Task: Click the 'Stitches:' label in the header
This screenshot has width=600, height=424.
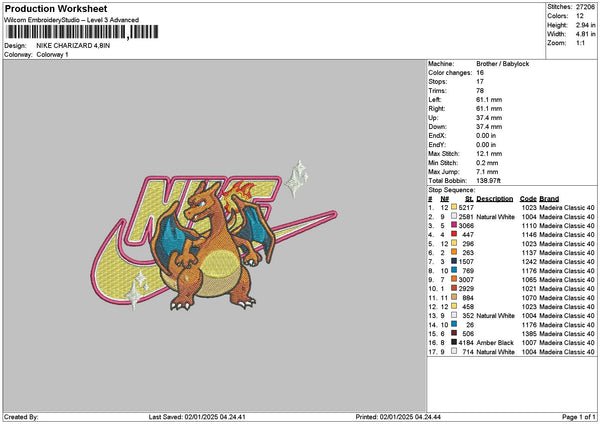Action: [x=559, y=7]
